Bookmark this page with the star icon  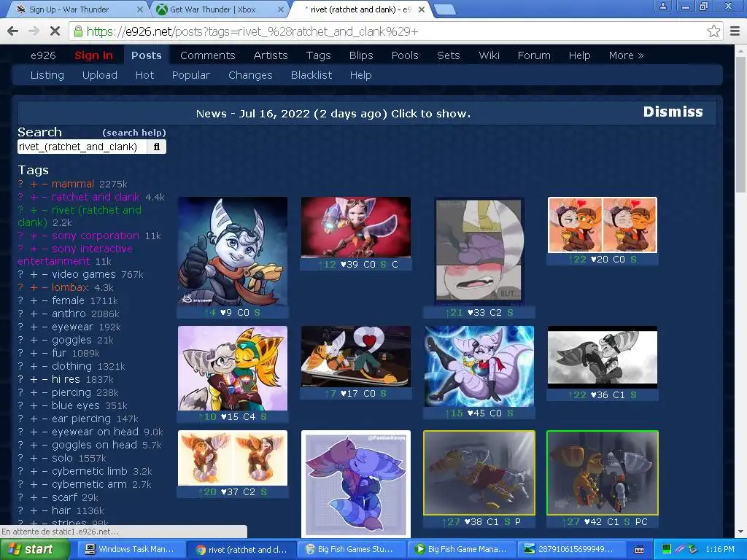[x=713, y=31]
